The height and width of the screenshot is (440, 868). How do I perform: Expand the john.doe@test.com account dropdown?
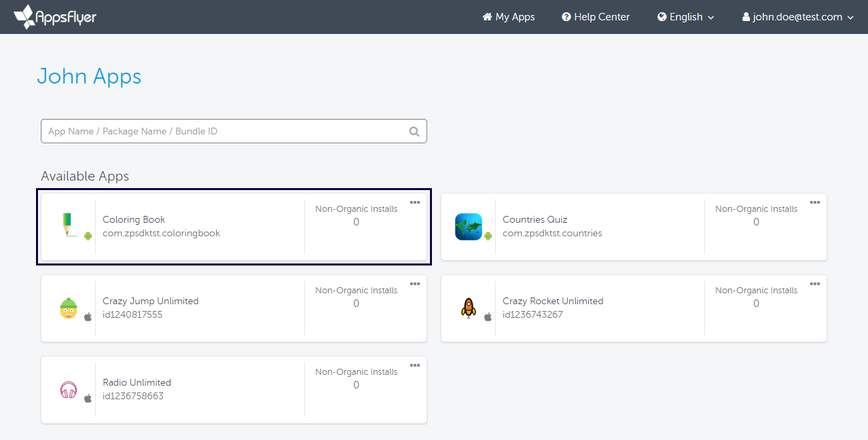pyautogui.click(x=797, y=17)
